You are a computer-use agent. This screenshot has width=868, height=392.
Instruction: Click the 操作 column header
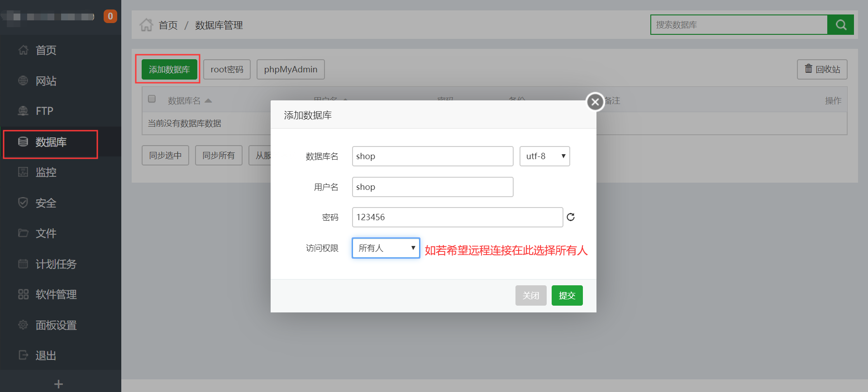[833, 100]
